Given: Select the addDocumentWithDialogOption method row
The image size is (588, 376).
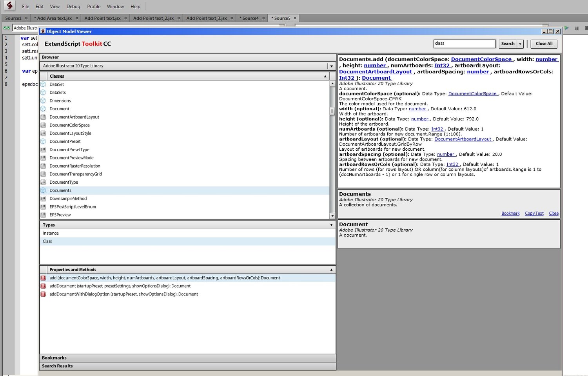Looking at the screenshot, I should click(188, 294).
